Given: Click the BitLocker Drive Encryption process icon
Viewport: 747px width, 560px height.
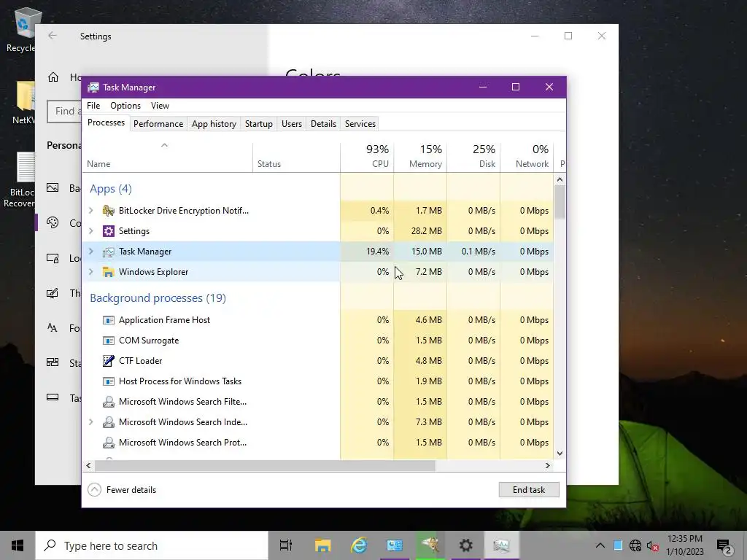Looking at the screenshot, I should [x=109, y=211].
